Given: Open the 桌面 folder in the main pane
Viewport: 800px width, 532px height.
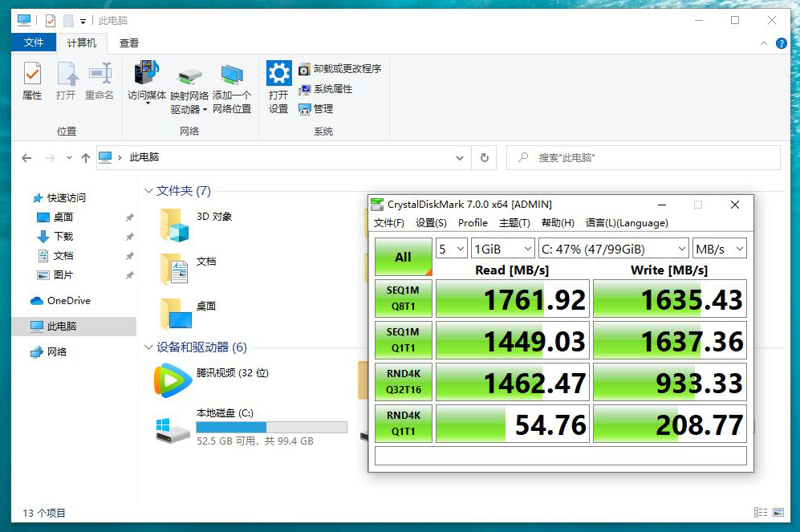Looking at the screenshot, I should pyautogui.click(x=177, y=313).
